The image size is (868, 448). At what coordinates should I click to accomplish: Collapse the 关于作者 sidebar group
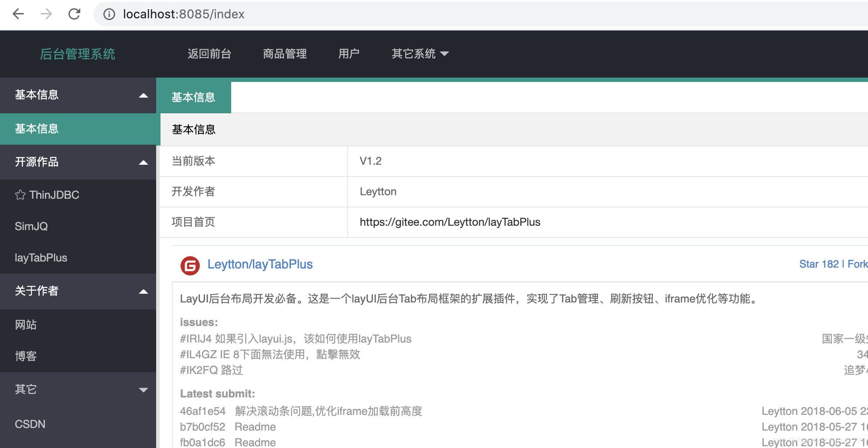78,291
